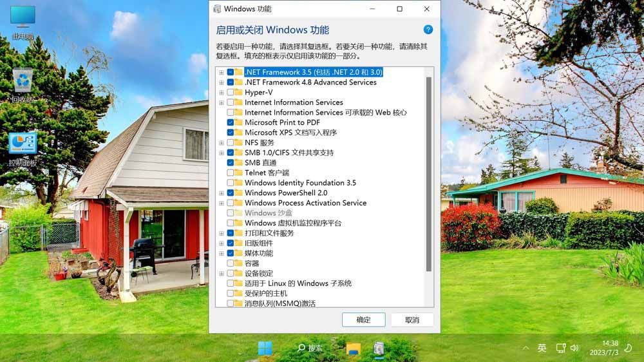Click 取消 to cancel the dialog
The height and width of the screenshot is (362, 644).
(412, 319)
